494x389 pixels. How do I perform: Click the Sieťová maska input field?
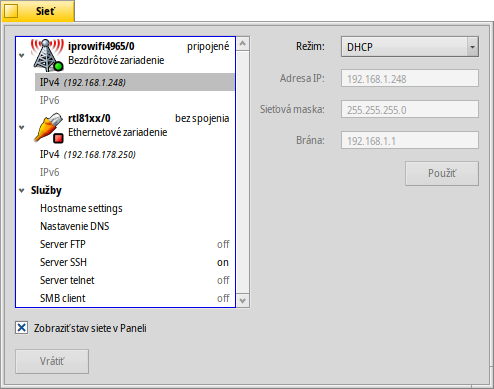pyautogui.click(x=410, y=109)
